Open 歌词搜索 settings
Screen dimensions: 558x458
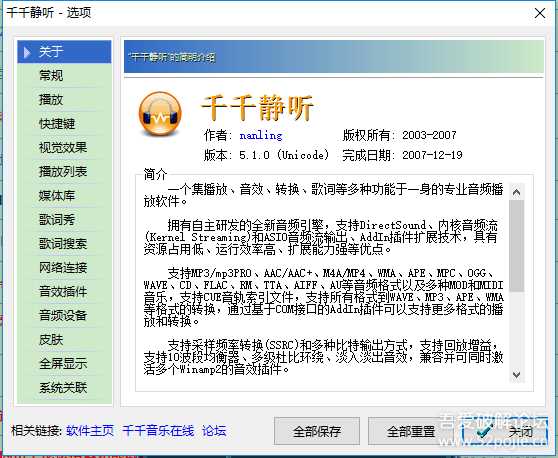63,243
